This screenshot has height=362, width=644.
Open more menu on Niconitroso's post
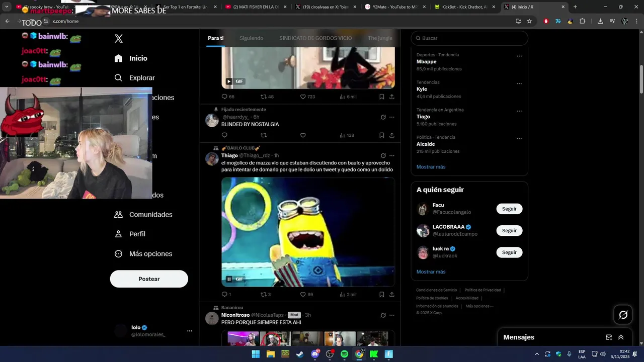pyautogui.click(x=392, y=315)
